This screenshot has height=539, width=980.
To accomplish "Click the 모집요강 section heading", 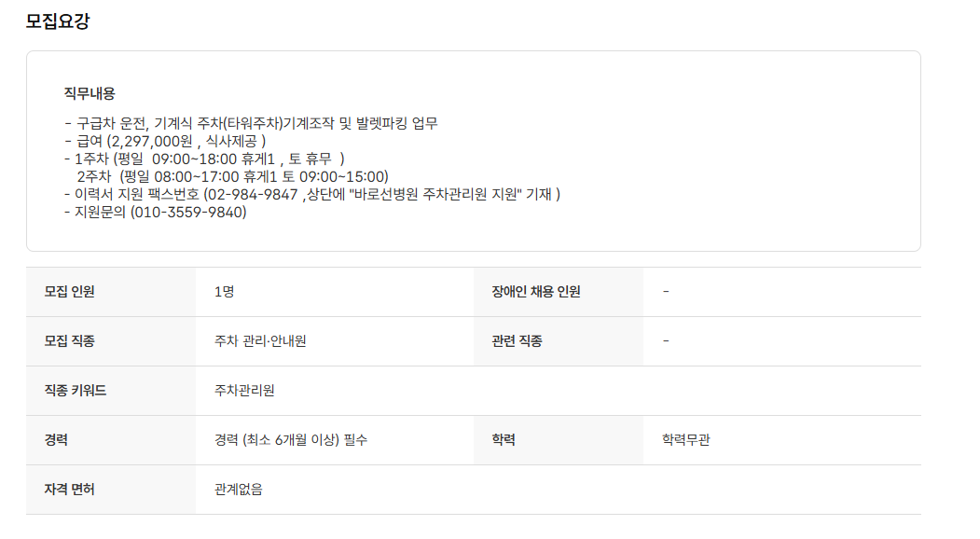I will [58, 21].
